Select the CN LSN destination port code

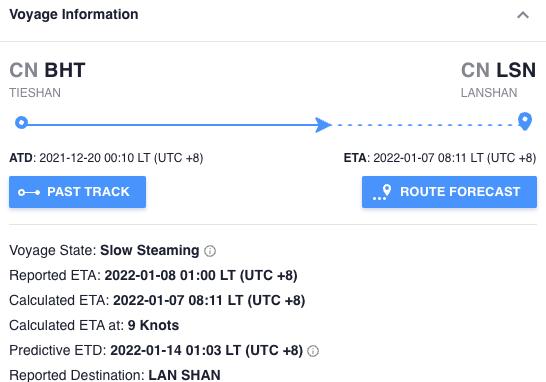pos(499,70)
